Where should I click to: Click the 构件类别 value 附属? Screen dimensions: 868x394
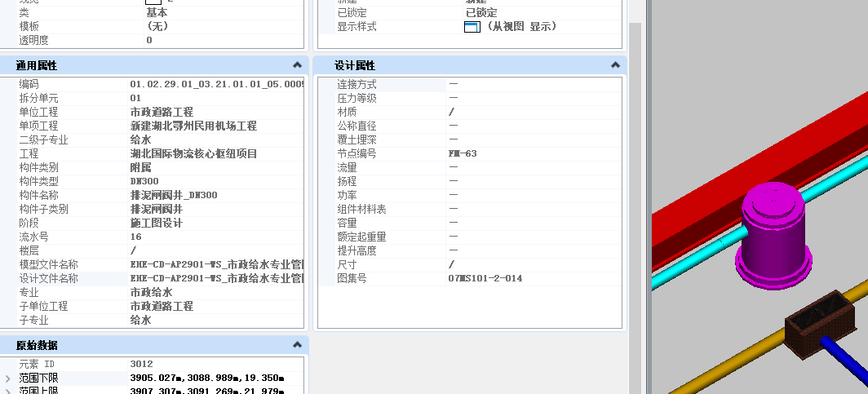click(x=140, y=167)
